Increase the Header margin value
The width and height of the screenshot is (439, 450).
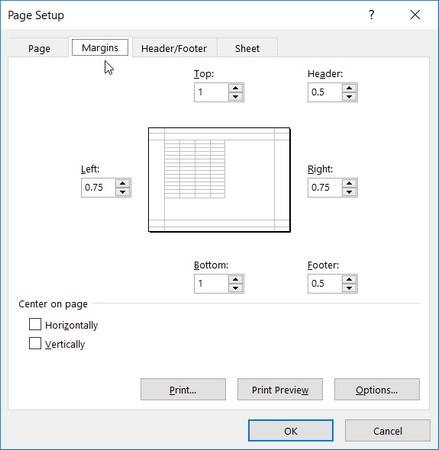pos(349,88)
